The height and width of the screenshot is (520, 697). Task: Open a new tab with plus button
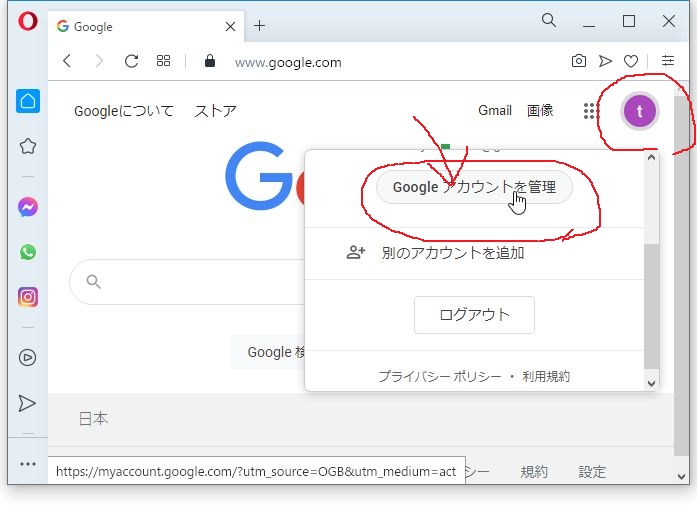[x=260, y=26]
